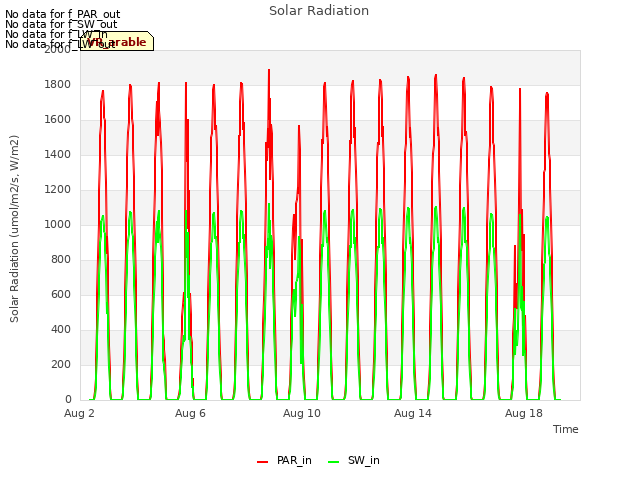Click 'No data for f_SW_out' message
Screen dimensions: 640x480
coord(61,24)
